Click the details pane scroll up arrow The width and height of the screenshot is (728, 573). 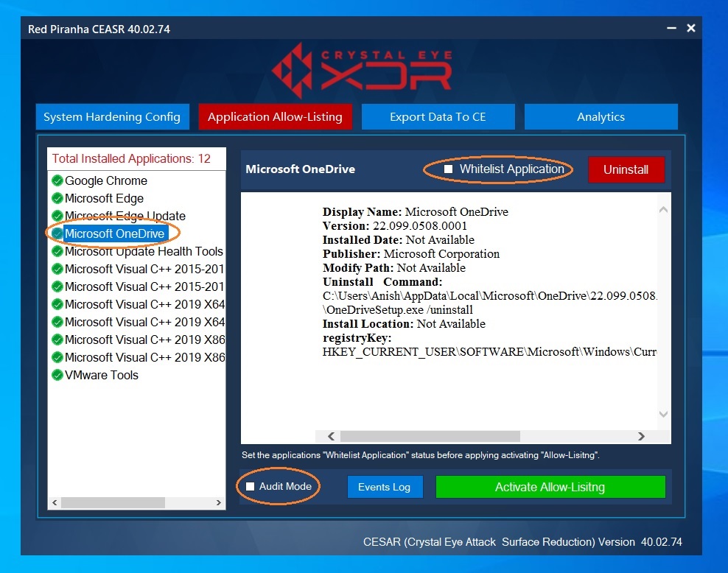[663, 210]
